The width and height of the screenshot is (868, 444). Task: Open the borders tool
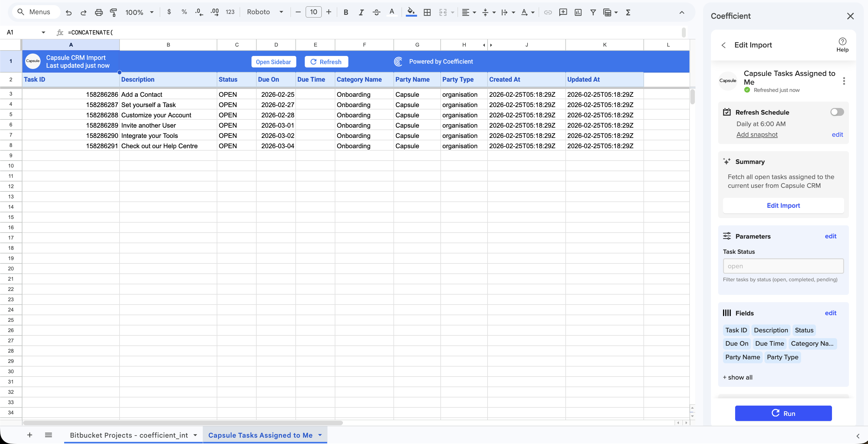(427, 12)
